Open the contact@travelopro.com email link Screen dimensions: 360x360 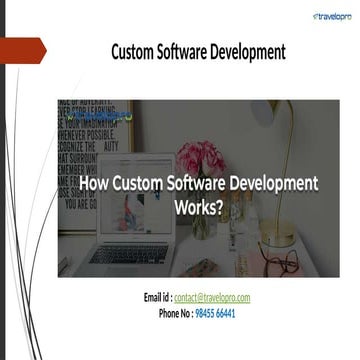pyautogui.click(x=212, y=298)
